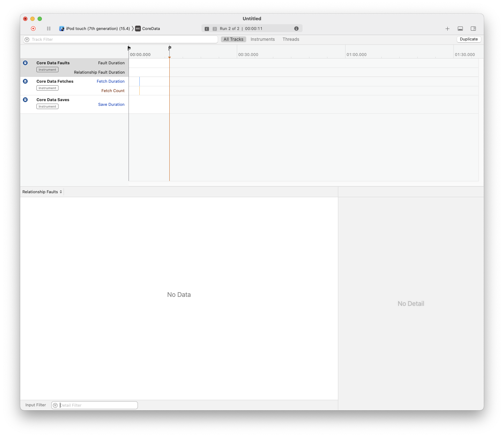Switch to Instruments tab
504x437 pixels.
[x=263, y=39]
